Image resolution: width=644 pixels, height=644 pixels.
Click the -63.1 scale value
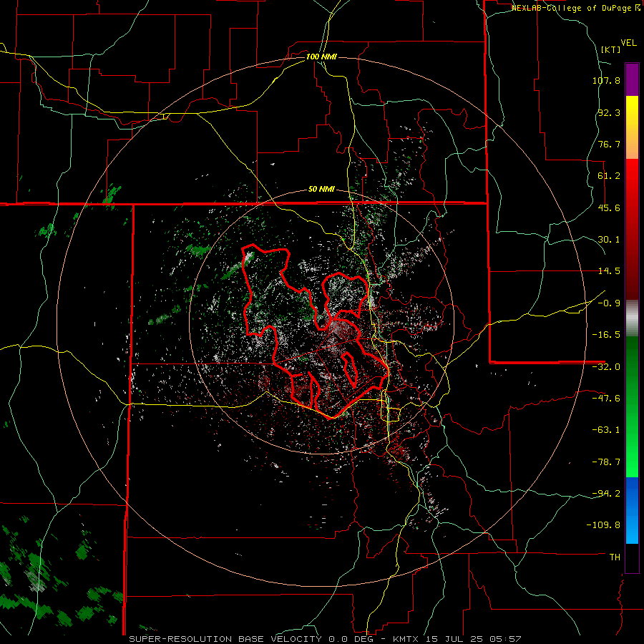point(606,430)
